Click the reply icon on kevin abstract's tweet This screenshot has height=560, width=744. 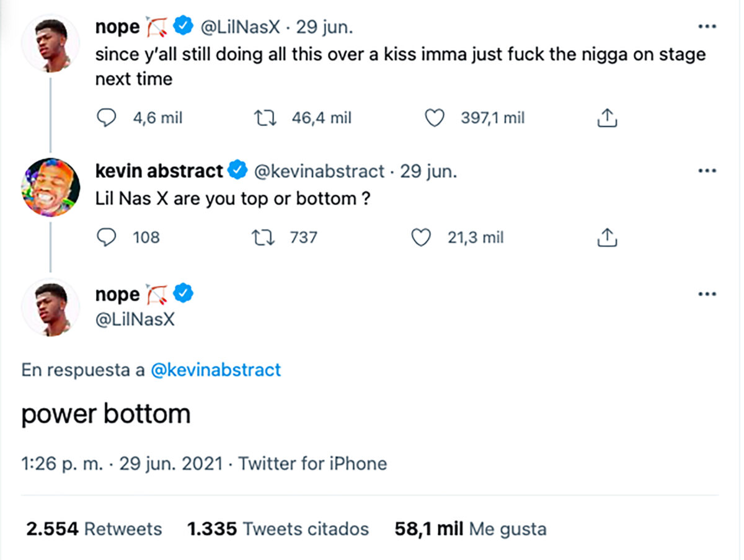pos(107,237)
